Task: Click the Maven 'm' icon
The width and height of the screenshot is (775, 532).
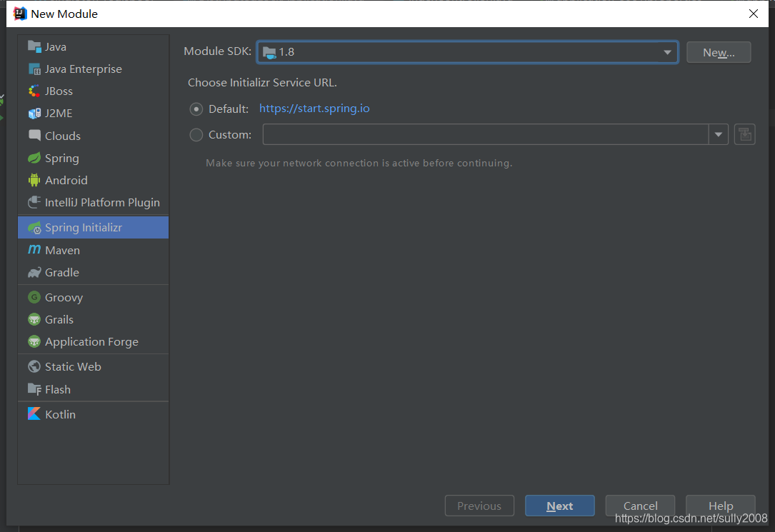Action: 34,249
